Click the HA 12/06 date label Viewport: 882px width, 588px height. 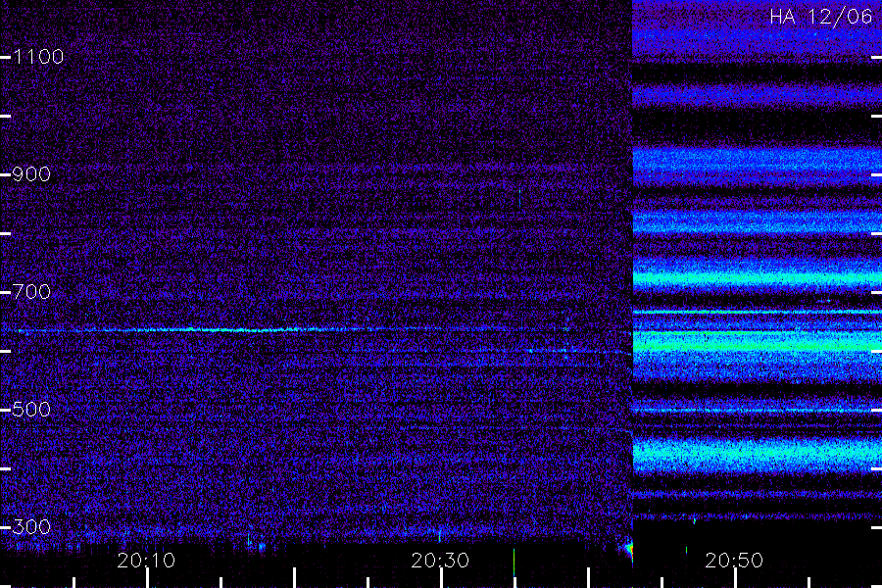click(x=820, y=17)
